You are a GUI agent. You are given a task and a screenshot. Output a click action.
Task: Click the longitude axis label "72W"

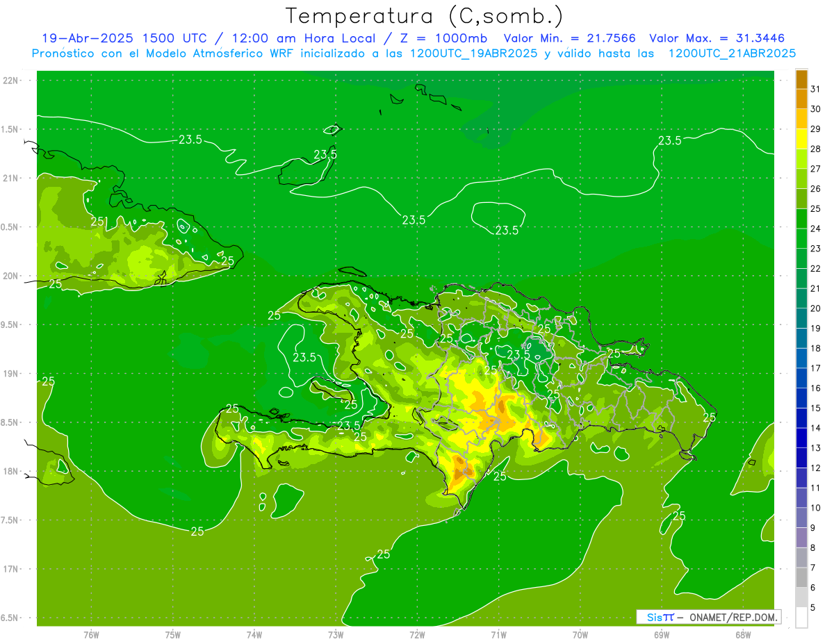[x=417, y=634]
